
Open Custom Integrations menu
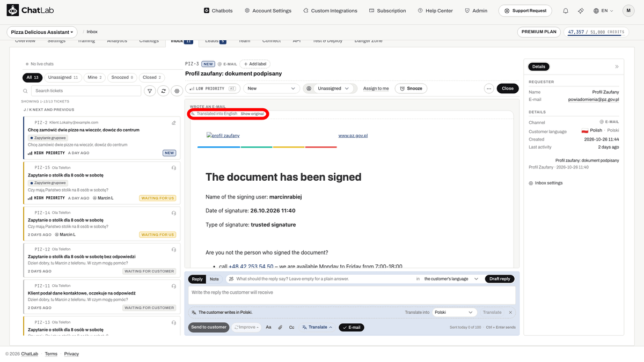tap(330, 11)
